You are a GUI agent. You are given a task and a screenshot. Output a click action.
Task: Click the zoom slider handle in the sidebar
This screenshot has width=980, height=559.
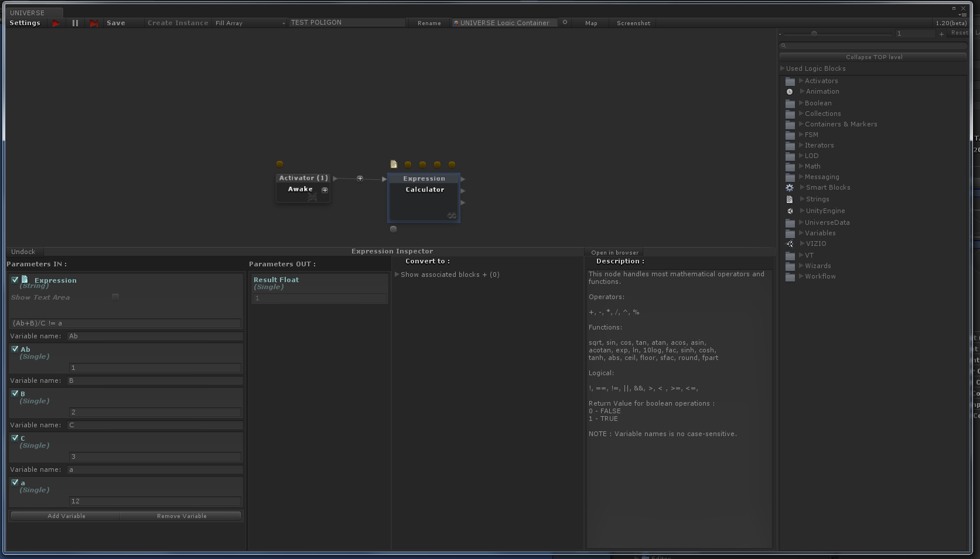(814, 34)
